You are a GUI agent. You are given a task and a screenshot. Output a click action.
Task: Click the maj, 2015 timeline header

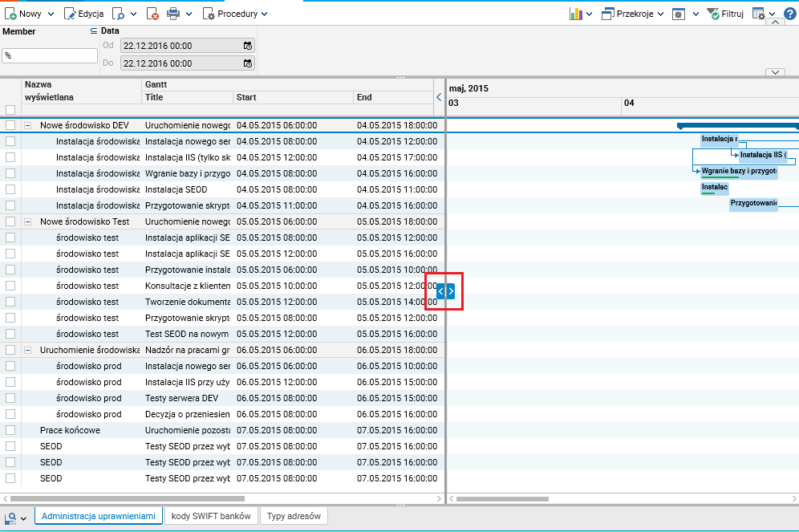pos(468,88)
